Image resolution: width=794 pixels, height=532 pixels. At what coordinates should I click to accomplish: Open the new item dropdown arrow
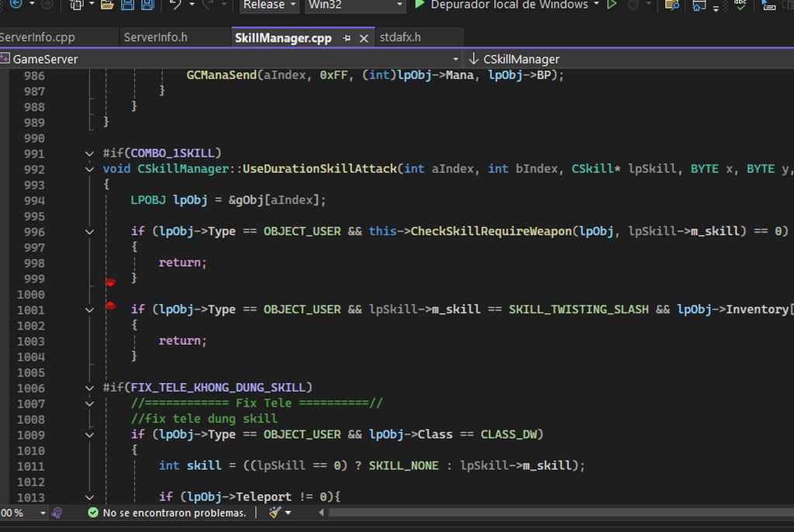[x=91, y=5]
